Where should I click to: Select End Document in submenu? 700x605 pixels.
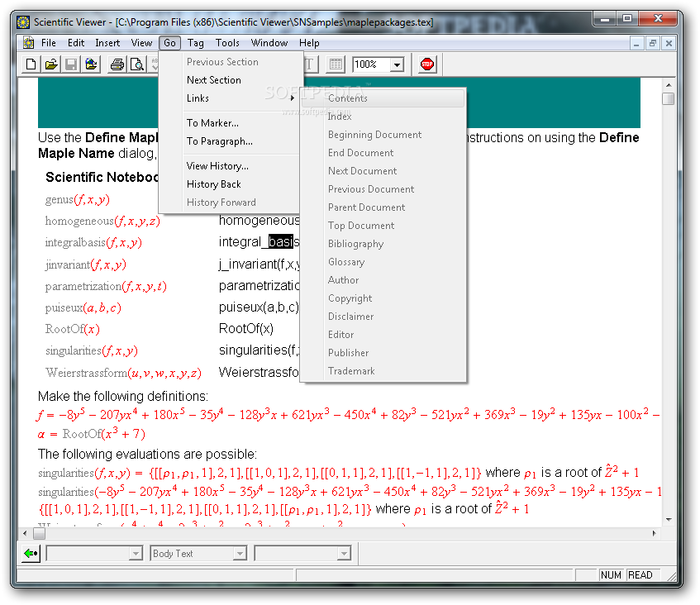click(x=383, y=153)
